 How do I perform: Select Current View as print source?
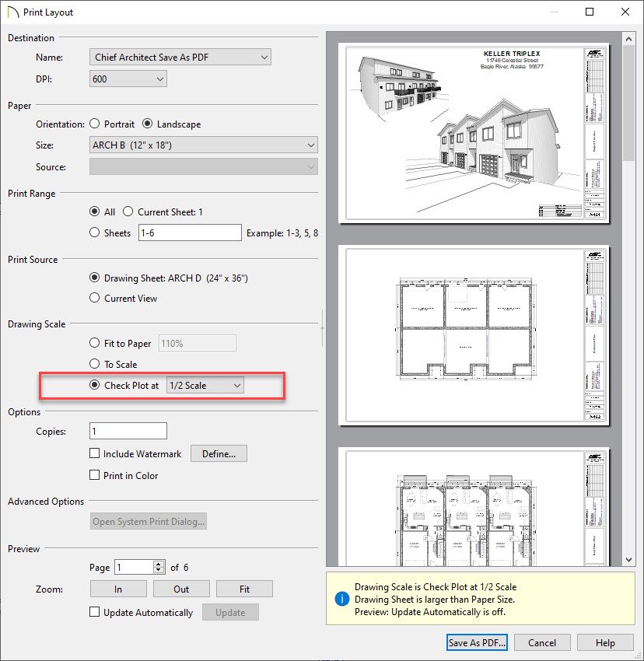96,298
